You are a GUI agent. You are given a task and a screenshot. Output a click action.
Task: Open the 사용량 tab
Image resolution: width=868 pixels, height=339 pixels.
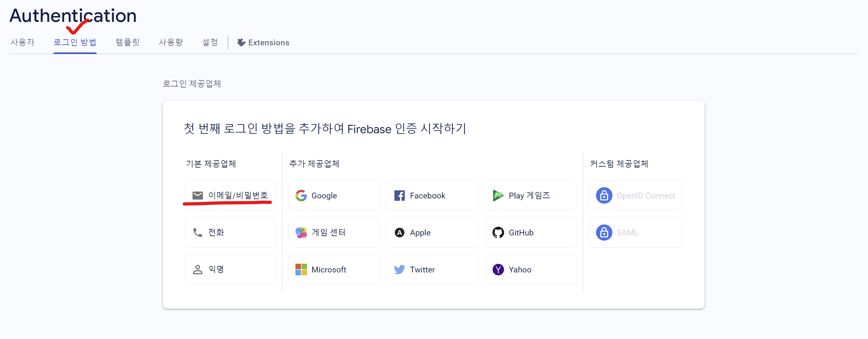171,42
